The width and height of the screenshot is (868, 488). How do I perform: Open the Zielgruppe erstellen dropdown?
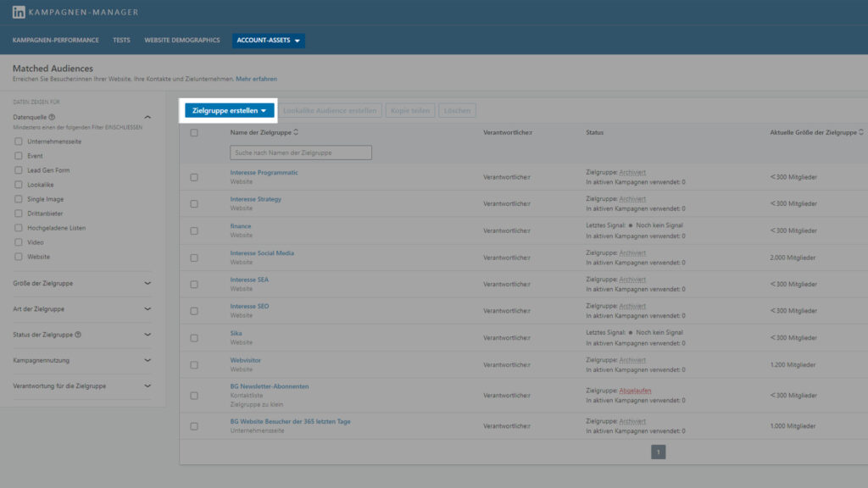(x=229, y=110)
